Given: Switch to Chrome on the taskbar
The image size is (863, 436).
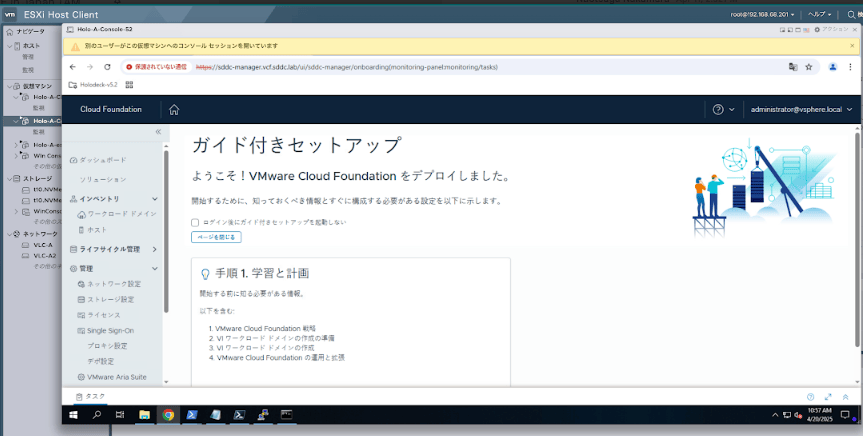Looking at the screenshot, I should point(168,415).
